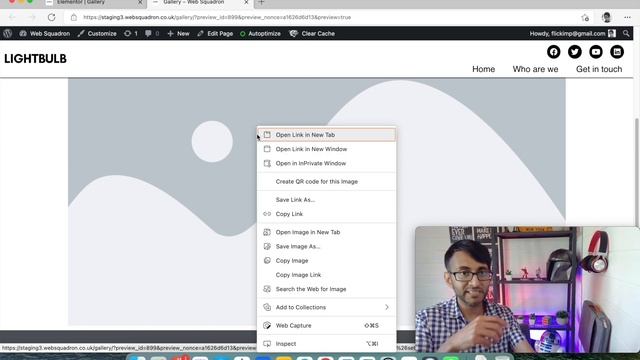Image resolution: width=640 pixels, height=360 pixels.
Task: Open the browser settings ellipsis menu
Action: pyautogui.click(x=627, y=17)
